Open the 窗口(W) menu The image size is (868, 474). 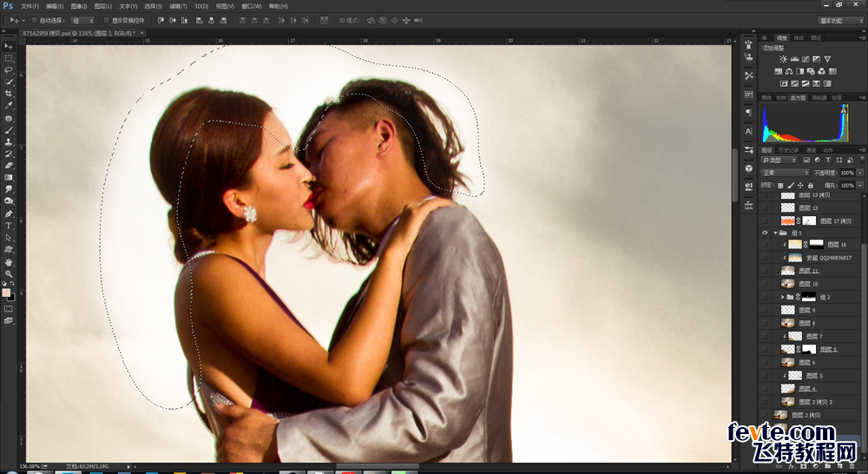tap(252, 6)
